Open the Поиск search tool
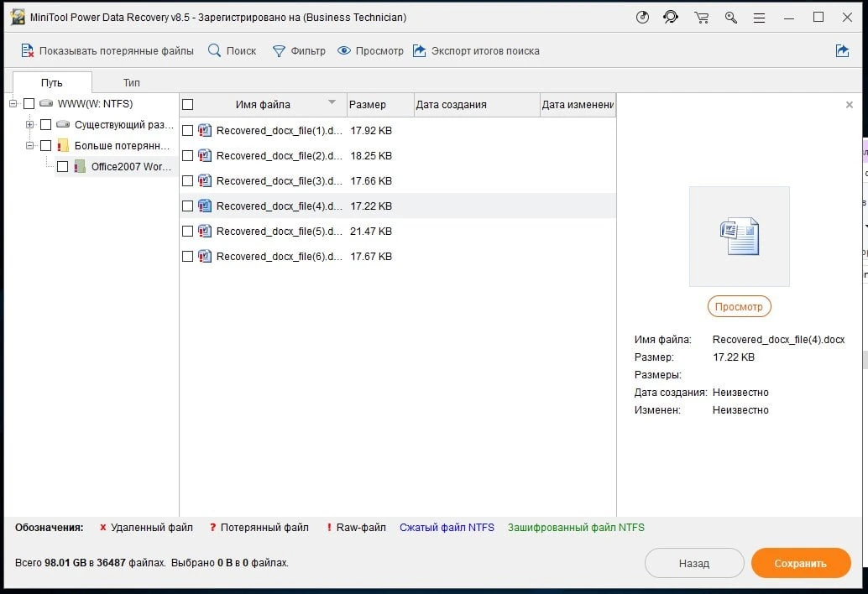The height and width of the screenshot is (594, 868). point(232,51)
